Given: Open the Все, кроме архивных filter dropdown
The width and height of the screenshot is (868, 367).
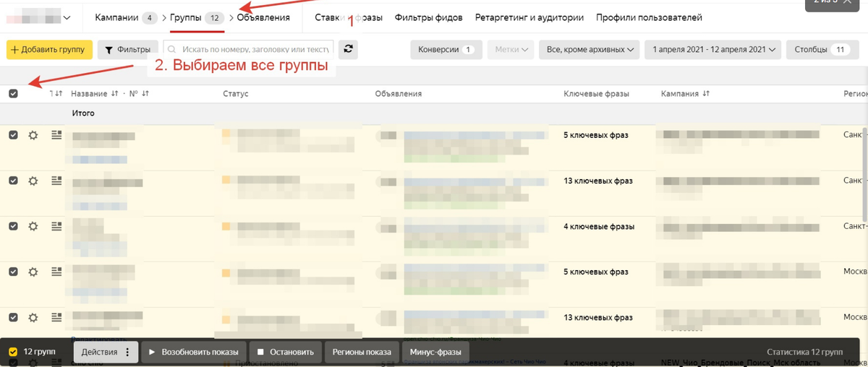Looking at the screenshot, I should (x=590, y=49).
